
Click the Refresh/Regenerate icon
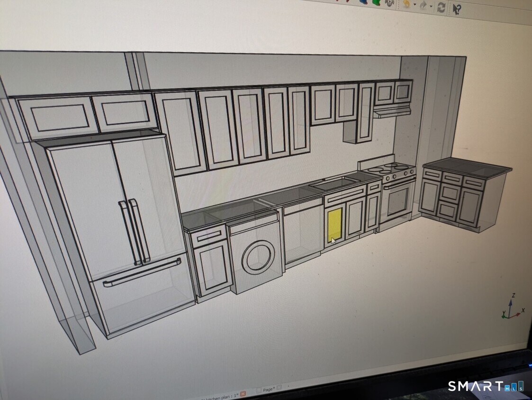441,7
